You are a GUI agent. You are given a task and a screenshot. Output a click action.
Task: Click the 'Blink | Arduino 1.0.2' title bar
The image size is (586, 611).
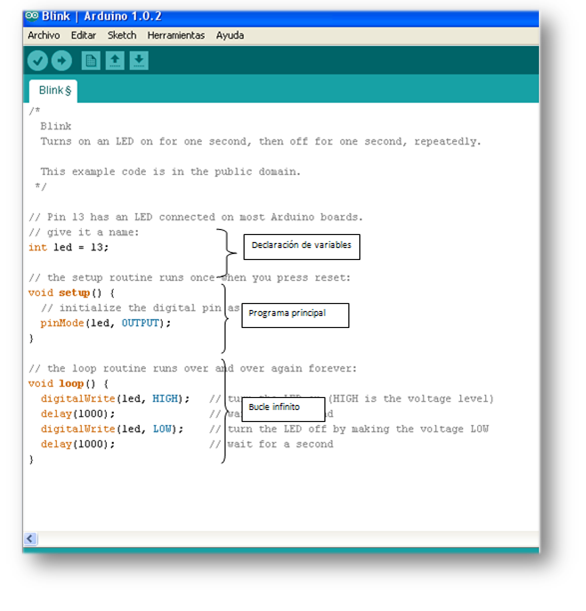click(281, 16)
